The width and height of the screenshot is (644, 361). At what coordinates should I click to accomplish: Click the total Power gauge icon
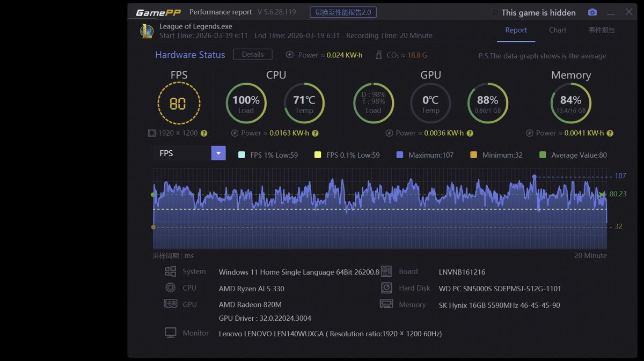(290, 55)
